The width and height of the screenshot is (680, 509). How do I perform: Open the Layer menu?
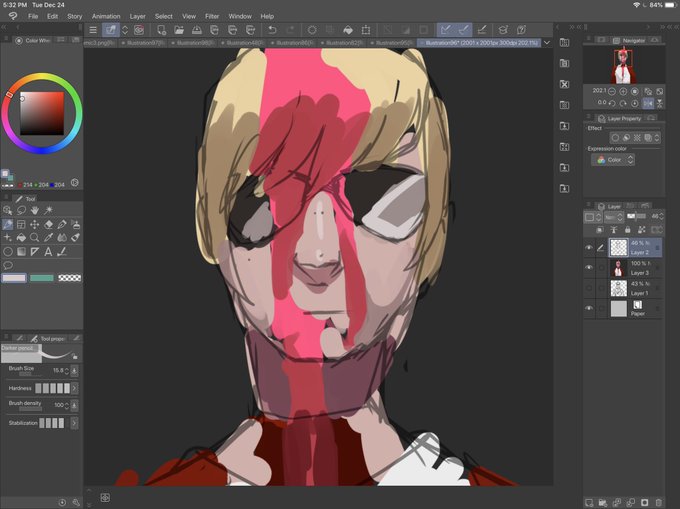click(x=137, y=16)
